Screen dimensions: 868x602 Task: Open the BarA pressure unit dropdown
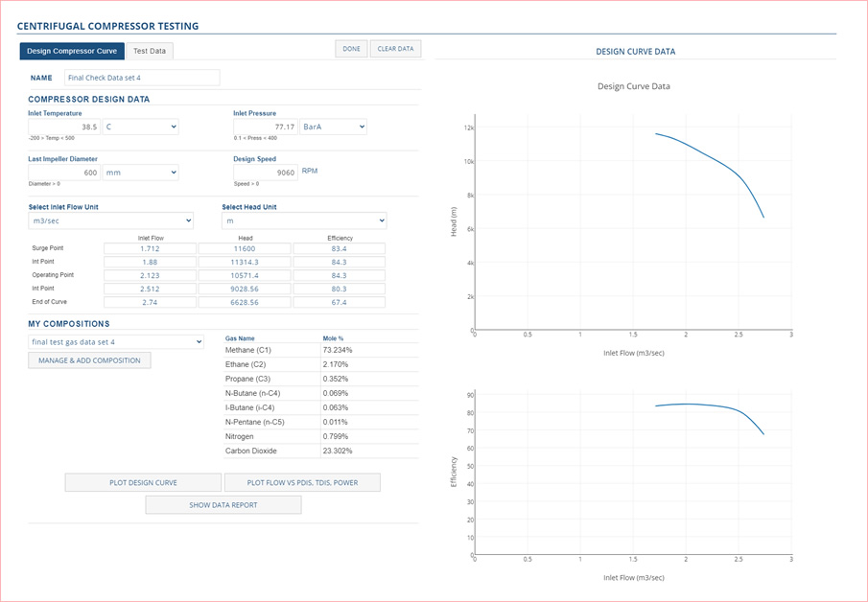[x=333, y=127]
